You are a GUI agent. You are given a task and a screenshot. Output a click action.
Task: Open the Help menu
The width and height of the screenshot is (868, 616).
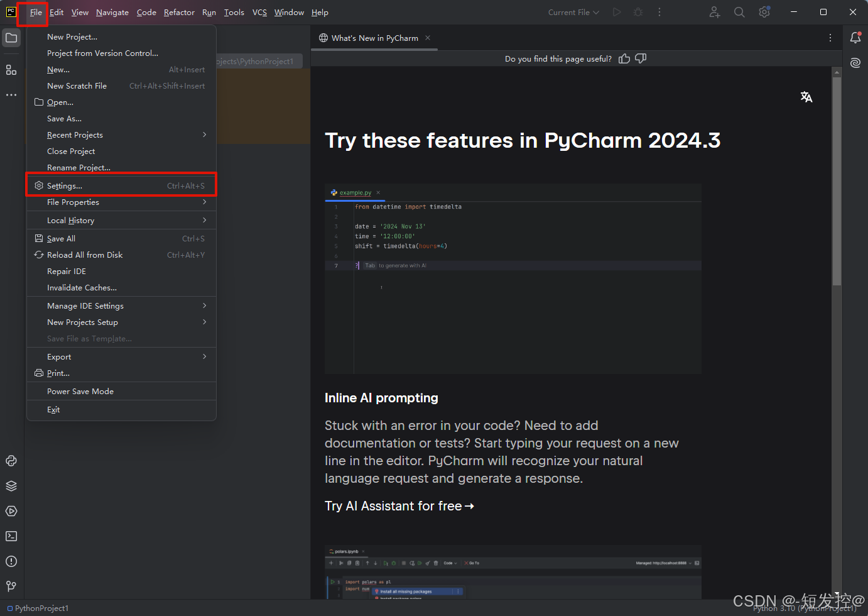(x=320, y=12)
